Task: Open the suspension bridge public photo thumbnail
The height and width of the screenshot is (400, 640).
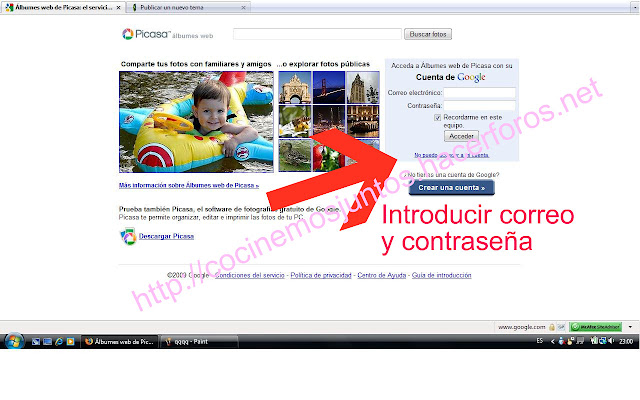Action: pos(329,87)
